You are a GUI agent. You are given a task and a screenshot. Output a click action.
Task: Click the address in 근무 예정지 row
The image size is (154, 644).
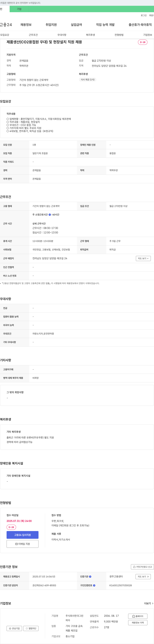pos(50,258)
